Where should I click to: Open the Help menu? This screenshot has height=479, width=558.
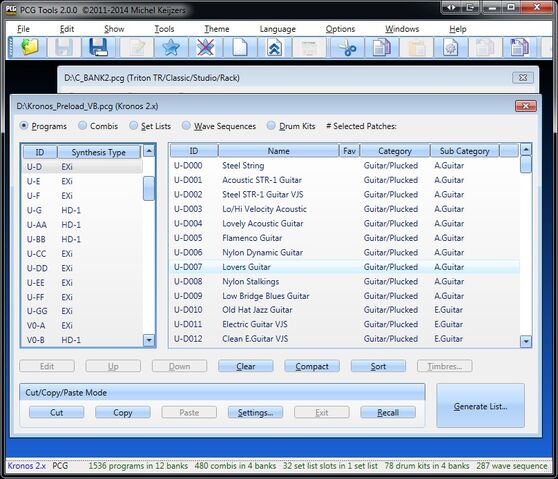pyautogui.click(x=458, y=29)
